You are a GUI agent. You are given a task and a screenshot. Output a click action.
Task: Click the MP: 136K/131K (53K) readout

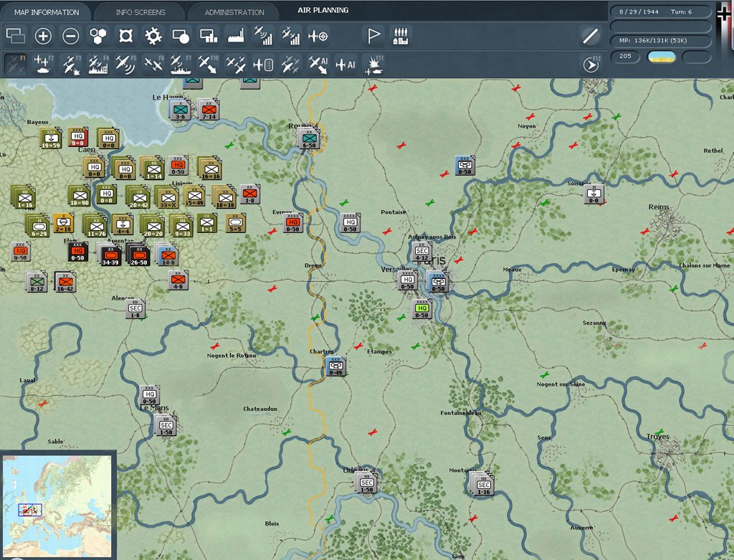[x=660, y=40]
